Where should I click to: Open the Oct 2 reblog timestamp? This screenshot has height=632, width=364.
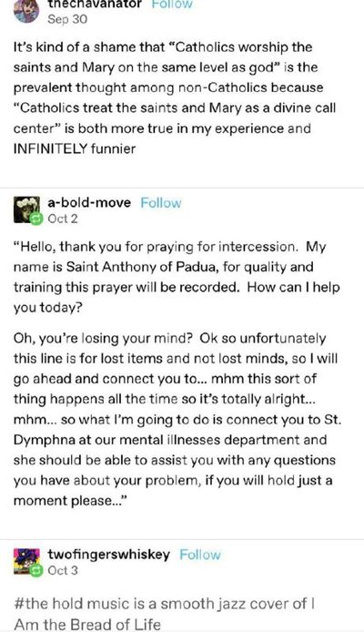click(63, 219)
